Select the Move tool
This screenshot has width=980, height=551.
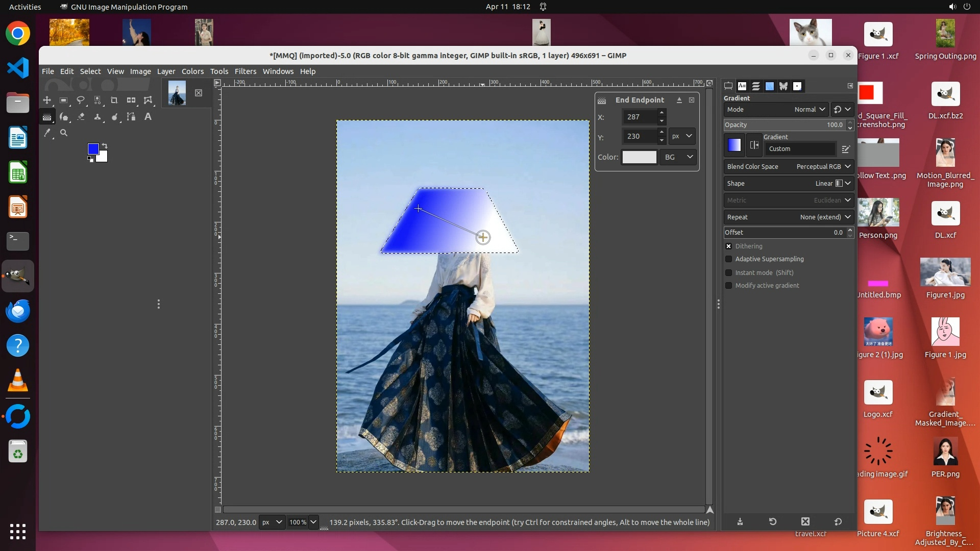coord(47,101)
